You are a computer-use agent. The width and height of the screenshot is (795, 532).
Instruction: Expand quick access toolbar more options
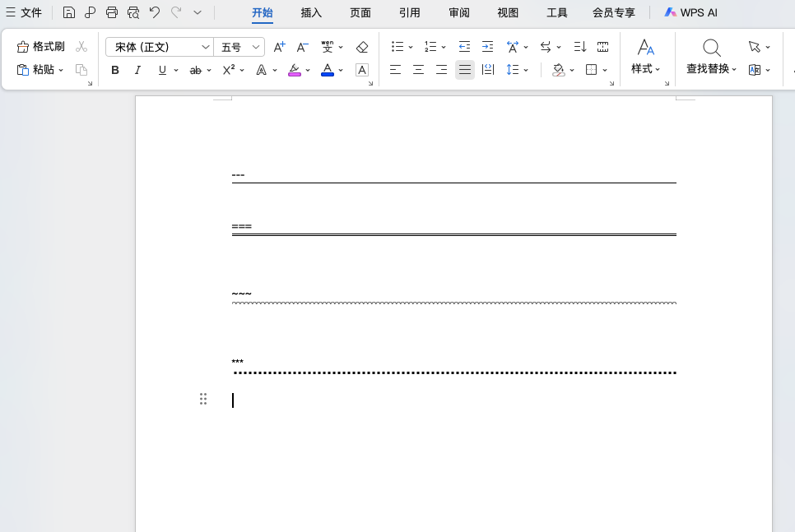tap(198, 12)
